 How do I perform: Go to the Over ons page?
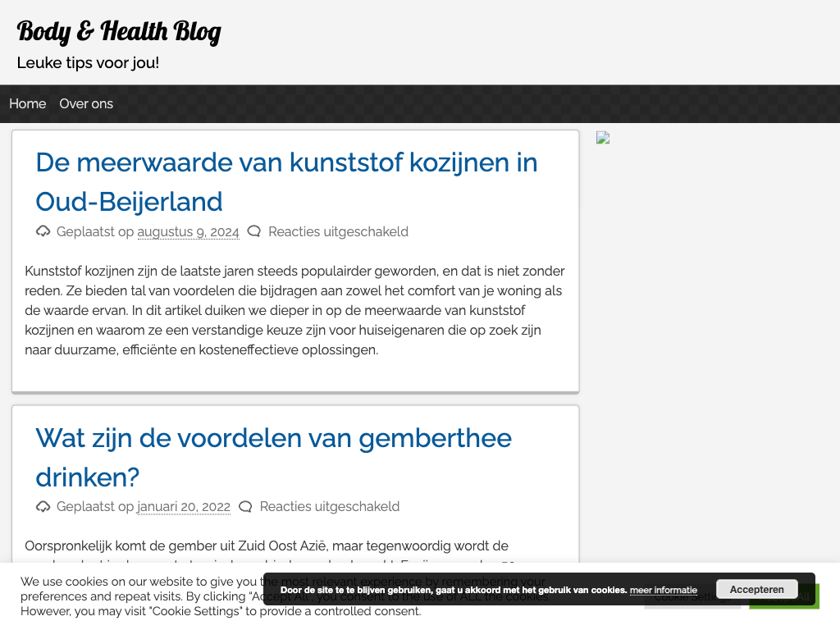(x=86, y=103)
